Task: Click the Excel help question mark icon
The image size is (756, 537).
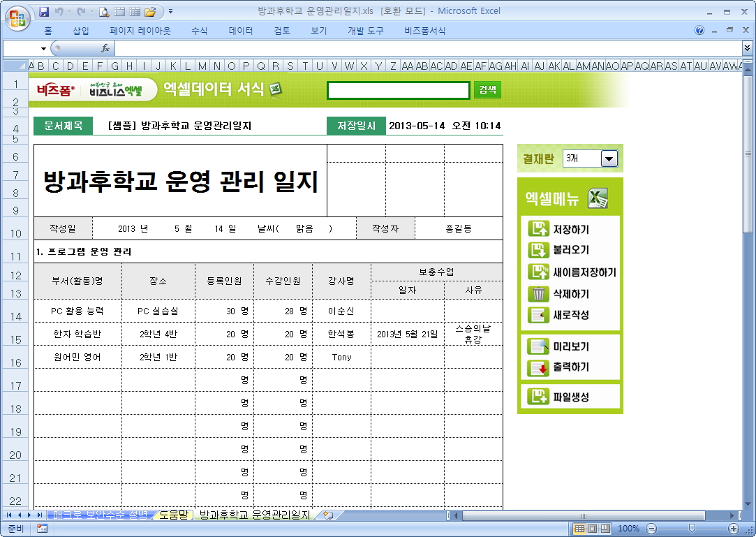Action: 699,31
